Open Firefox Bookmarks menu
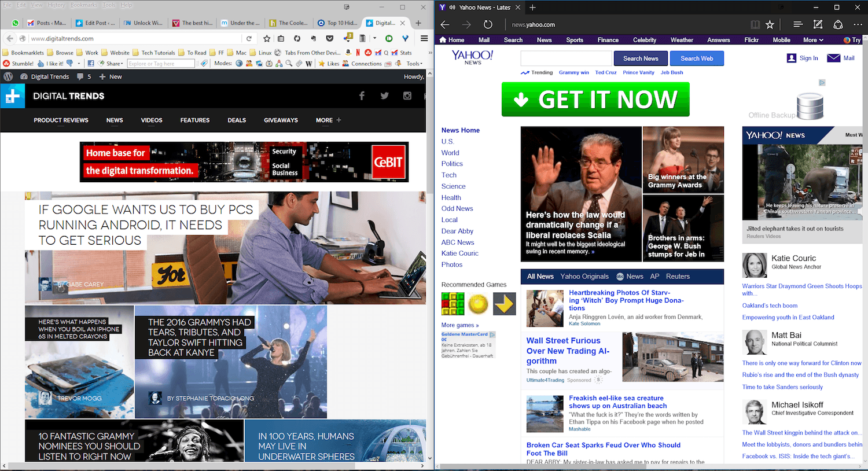Viewport: 868px width, 471px height. pos(84,5)
